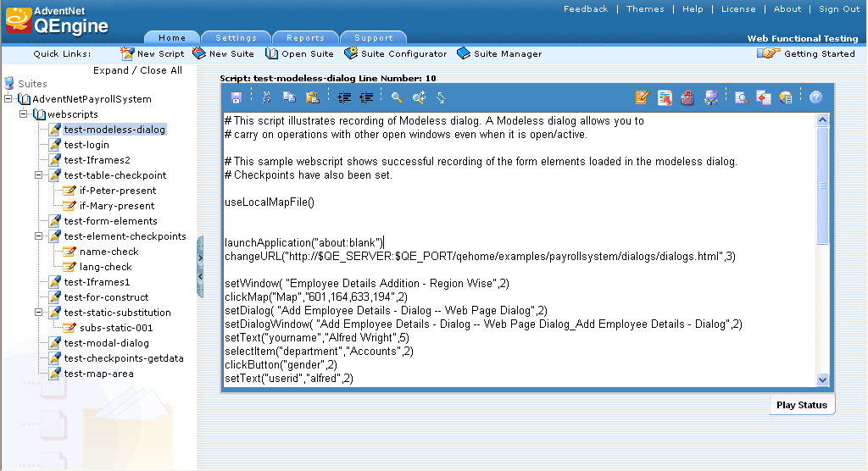Click the Getting Started pointing hand icon

click(768, 53)
